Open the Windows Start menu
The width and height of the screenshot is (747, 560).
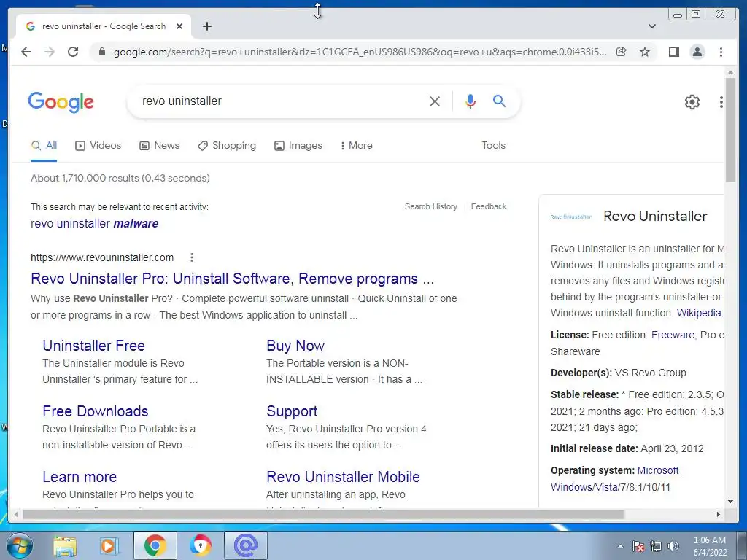(19, 545)
